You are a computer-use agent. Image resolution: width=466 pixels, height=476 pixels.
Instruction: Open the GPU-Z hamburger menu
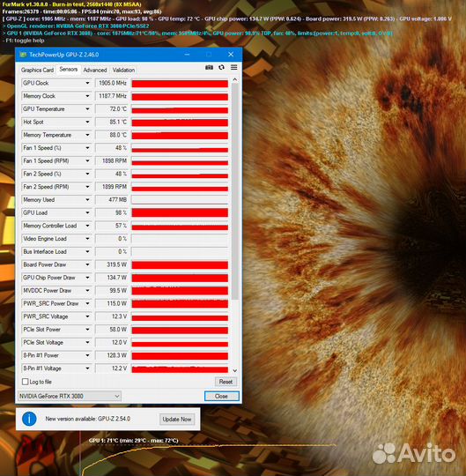(x=234, y=67)
